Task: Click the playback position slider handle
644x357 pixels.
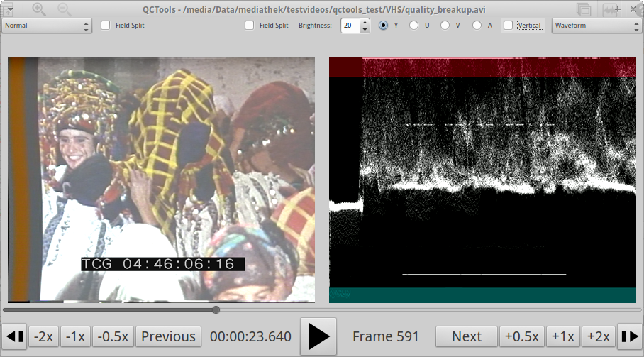Action: (216, 309)
